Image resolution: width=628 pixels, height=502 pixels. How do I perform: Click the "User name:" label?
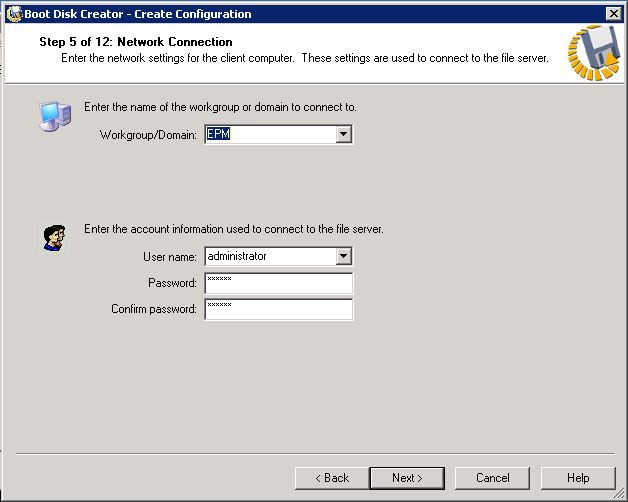coord(170,257)
